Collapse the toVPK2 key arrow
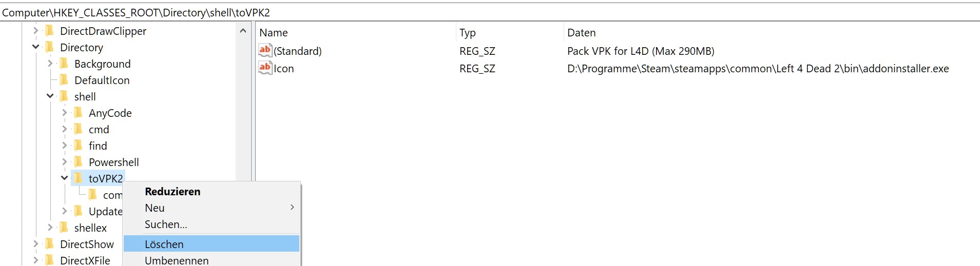This screenshot has width=980, height=266. (64, 178)
